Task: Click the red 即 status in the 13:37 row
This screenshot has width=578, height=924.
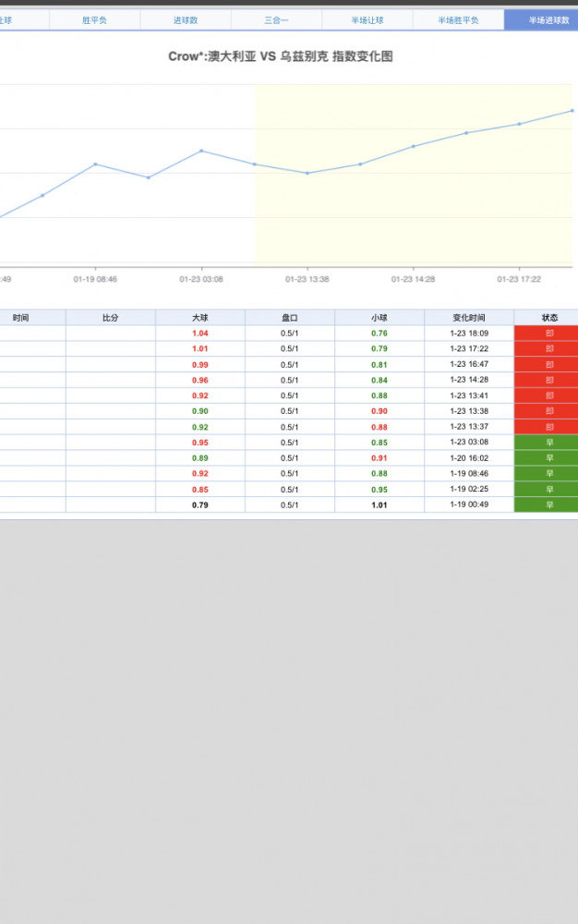Action: coord(547,427)
